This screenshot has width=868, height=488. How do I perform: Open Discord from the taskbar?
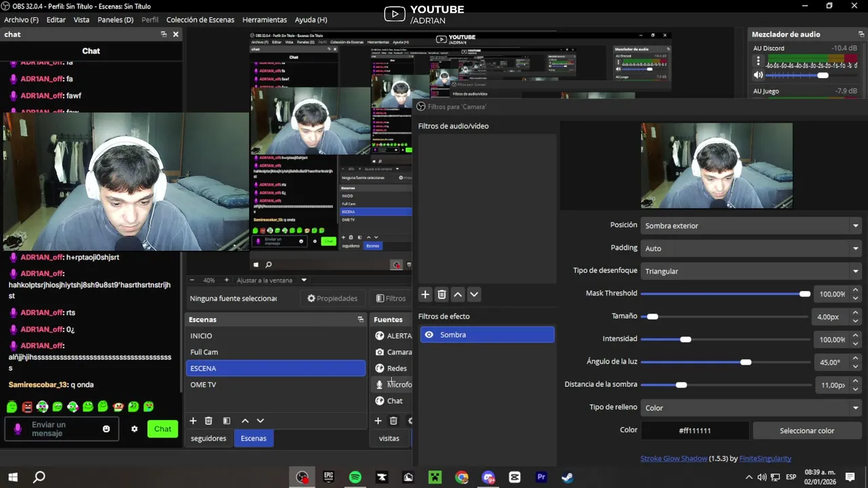(488, 477)
